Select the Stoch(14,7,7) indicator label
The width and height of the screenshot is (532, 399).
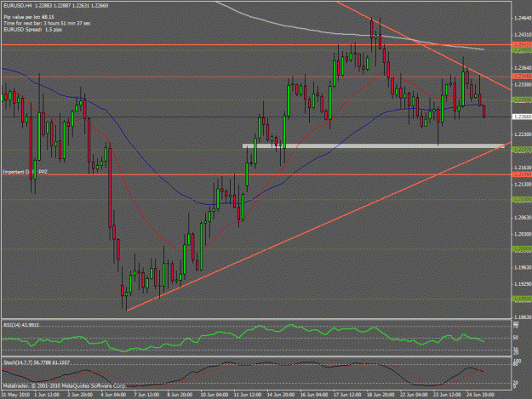(x=37, y=362)
